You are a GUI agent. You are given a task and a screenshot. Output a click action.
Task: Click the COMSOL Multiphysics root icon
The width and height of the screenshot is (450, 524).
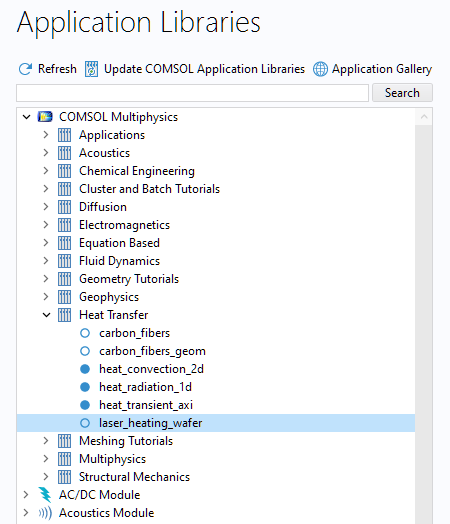45,117
